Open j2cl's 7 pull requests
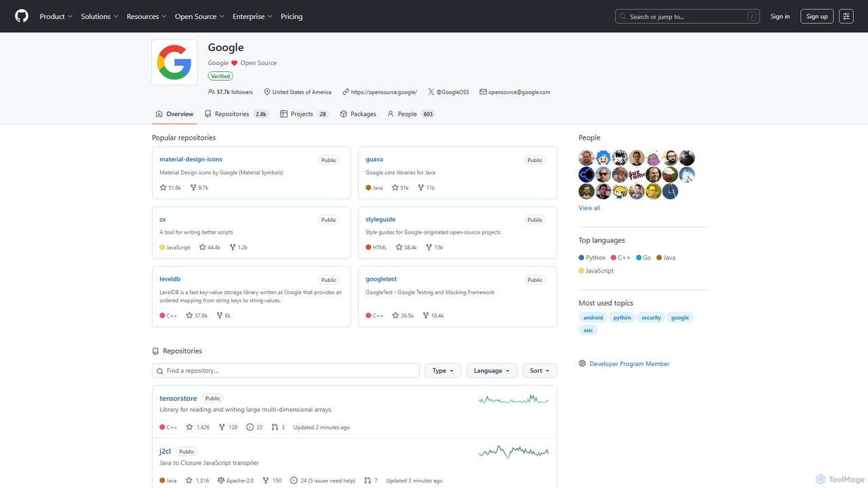 pos(371,481)
